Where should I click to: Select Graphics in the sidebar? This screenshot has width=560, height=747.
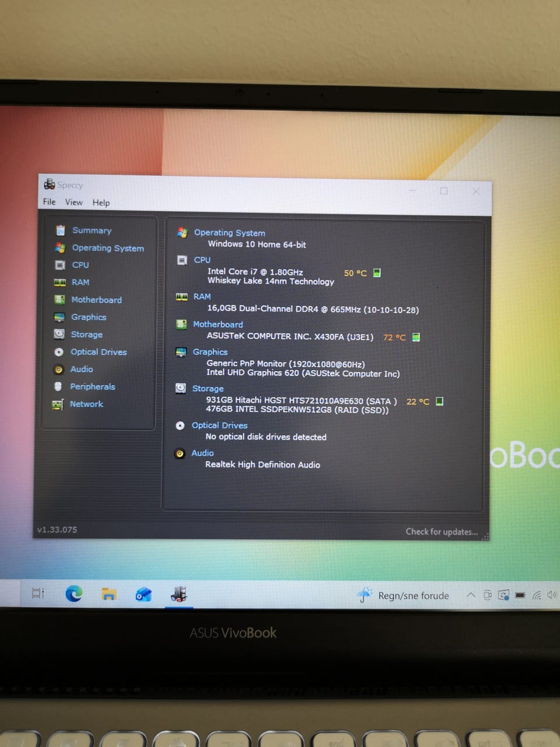coord(89,317)
